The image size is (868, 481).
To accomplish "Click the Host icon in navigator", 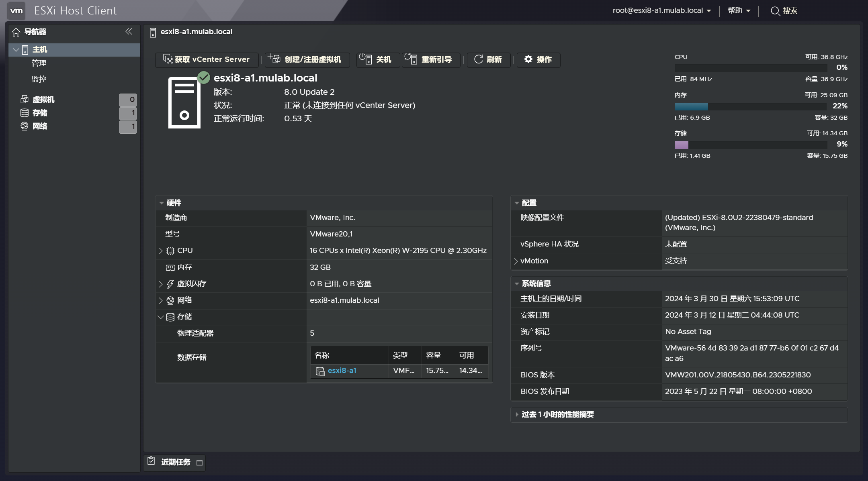I will (25, 50).
